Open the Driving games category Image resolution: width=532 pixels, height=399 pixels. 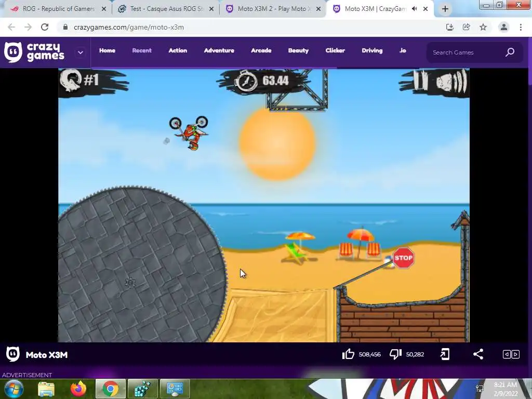pos(372,50)
